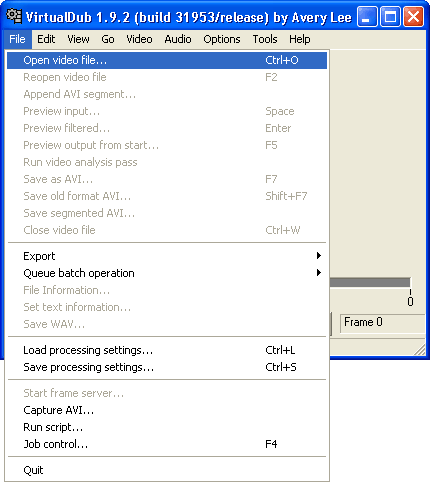The image size is (430, 482).
Task: Click the timeline position slider bar
Action: click(370, 283)
